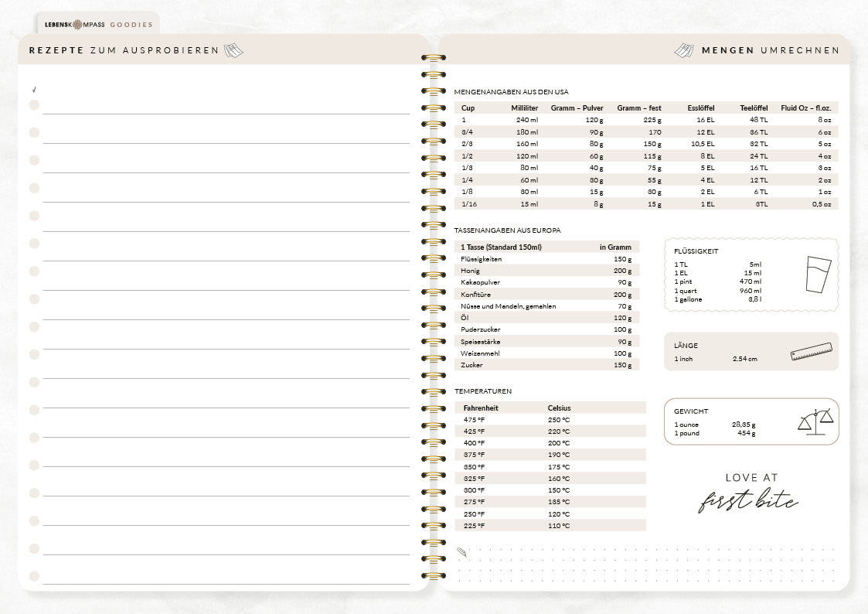Click the compass emblem in the Lebenskompass logo

77,25
